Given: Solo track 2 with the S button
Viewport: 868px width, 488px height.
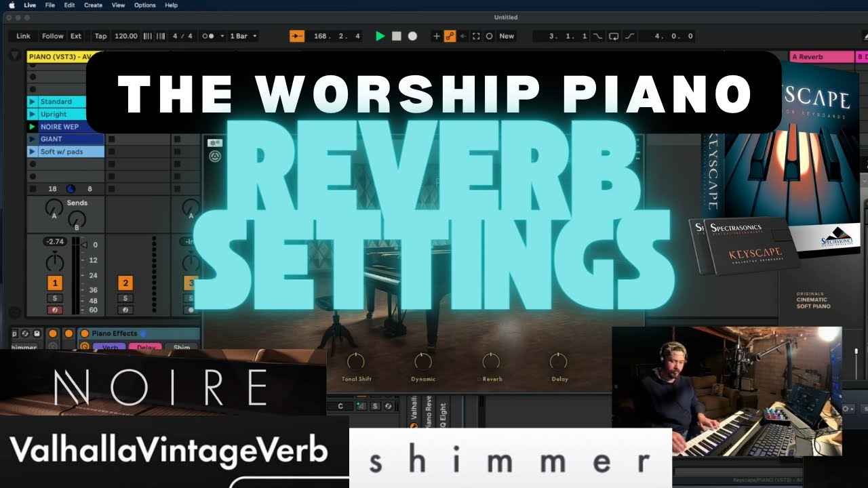Looking at the screenshot, I should tap(125, 298).
